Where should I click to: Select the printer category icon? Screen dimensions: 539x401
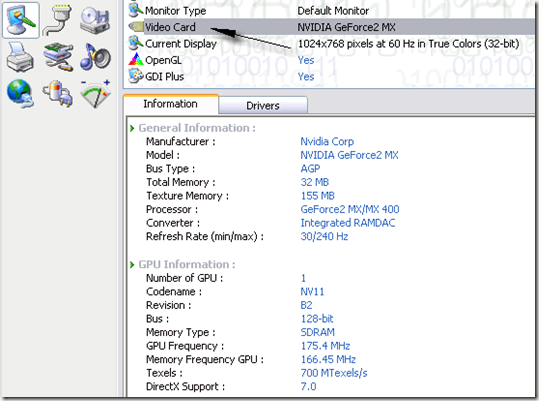(20, 57)
